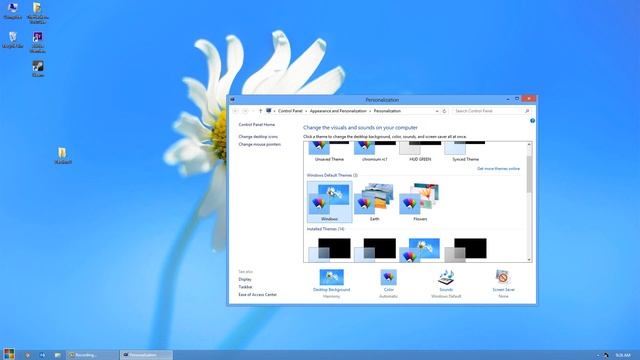640x360 pixels.
Task: Click the second pinned taskbar icon
Action: pos(27,355)
